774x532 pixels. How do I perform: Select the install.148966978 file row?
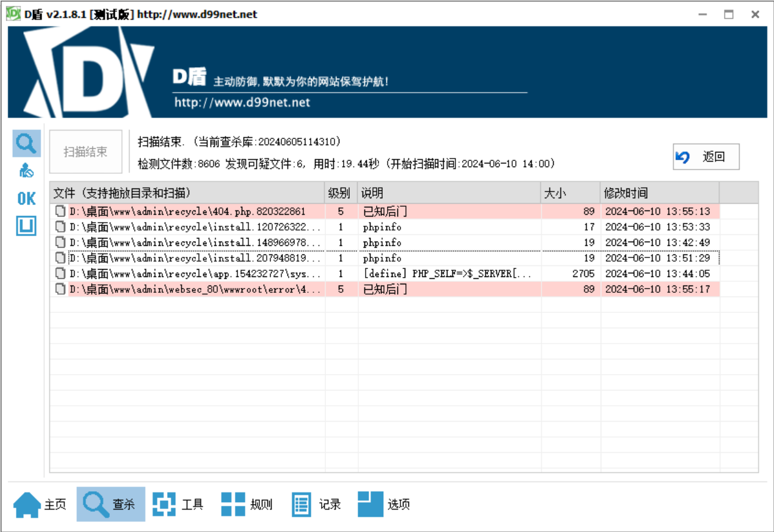pyautogui.click(x=385, y=243)
